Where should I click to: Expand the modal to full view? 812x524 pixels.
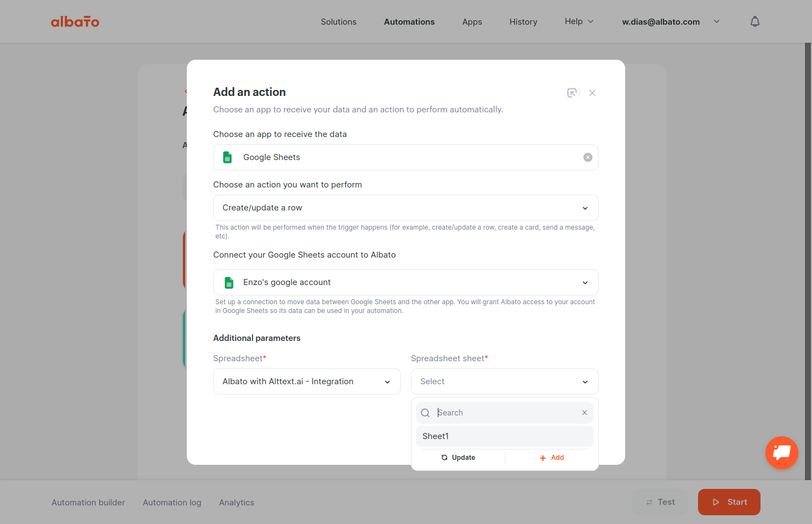(572, 93)
